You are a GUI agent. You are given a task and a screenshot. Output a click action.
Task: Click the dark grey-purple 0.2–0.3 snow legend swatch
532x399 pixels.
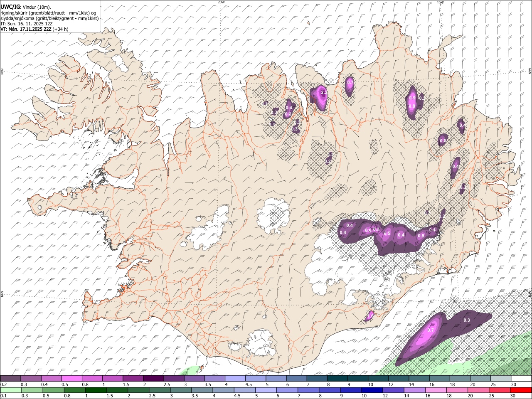pos(10,379)
